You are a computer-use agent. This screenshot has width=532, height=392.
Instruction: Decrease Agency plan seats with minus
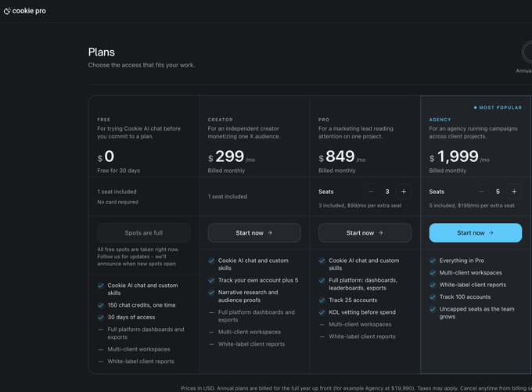click(481, 192)
